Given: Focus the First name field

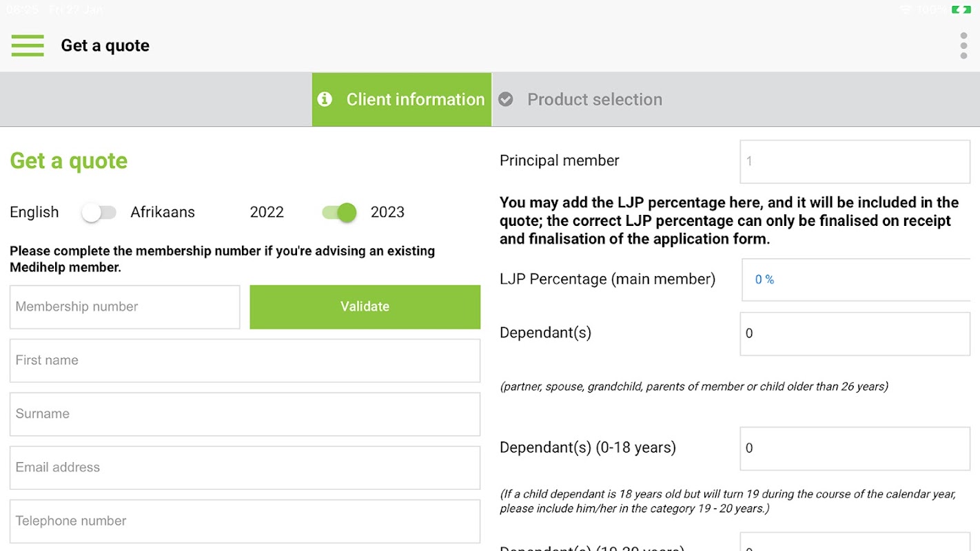Looking at the screenshot, I should [x=245, y=360].
